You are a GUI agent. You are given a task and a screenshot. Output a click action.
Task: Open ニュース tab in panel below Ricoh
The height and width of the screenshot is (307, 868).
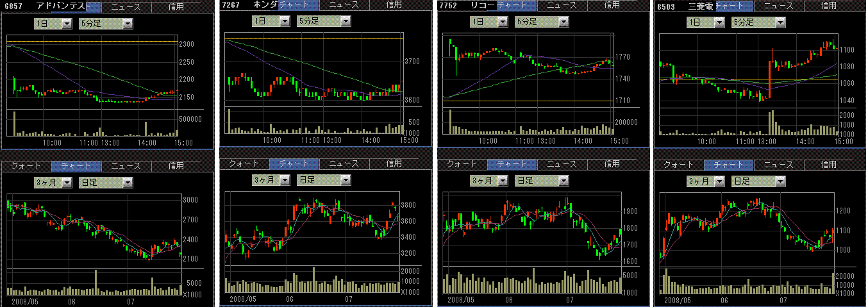562,164
